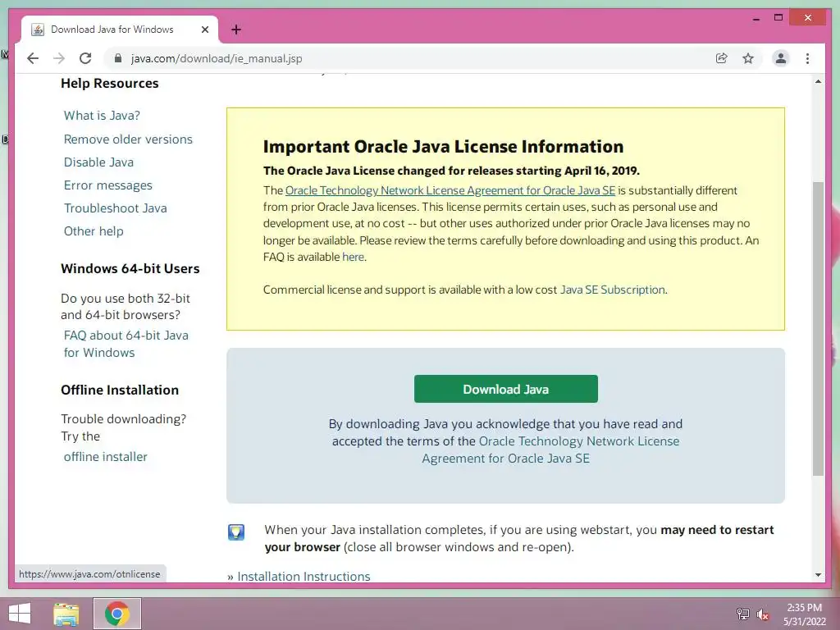This screenshot has height=630, width=840.
Task: Click the lightbulb tip icon
Action: (x=236, y=532)
